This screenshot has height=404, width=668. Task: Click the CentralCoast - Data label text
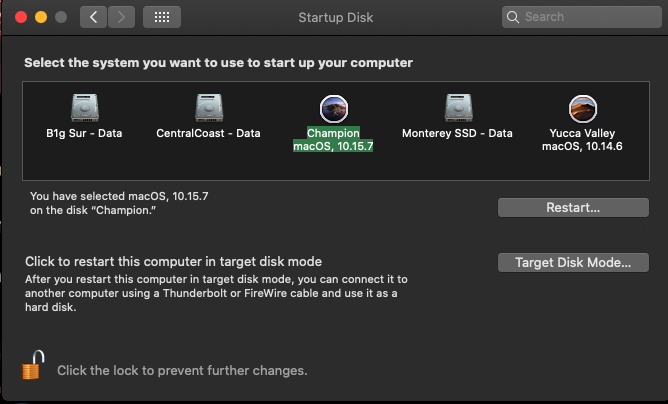pyautogui.click(x=208, y=133)
